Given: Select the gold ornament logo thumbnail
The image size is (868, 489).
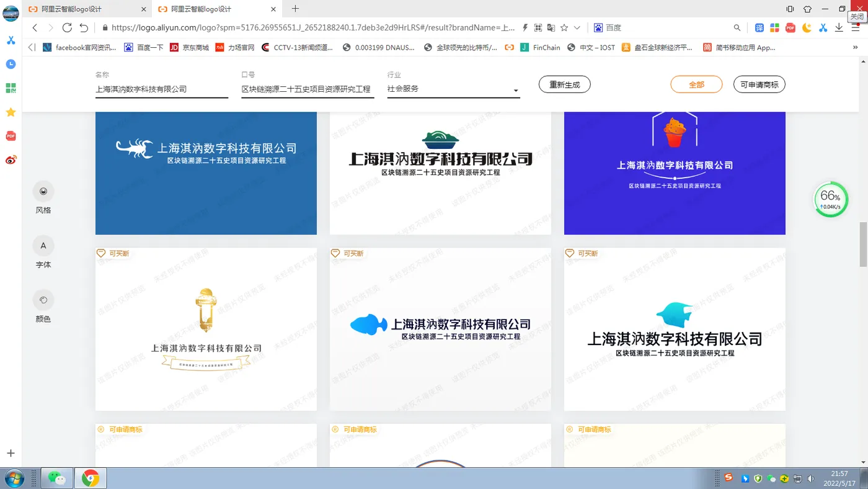Looking at the screenshot, I should [206, 329].
